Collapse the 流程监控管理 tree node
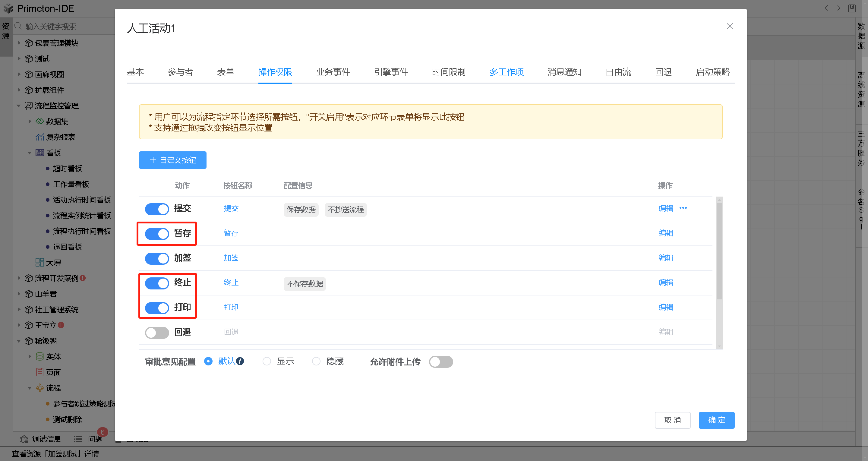868x461 pixels. pos(19,106)
